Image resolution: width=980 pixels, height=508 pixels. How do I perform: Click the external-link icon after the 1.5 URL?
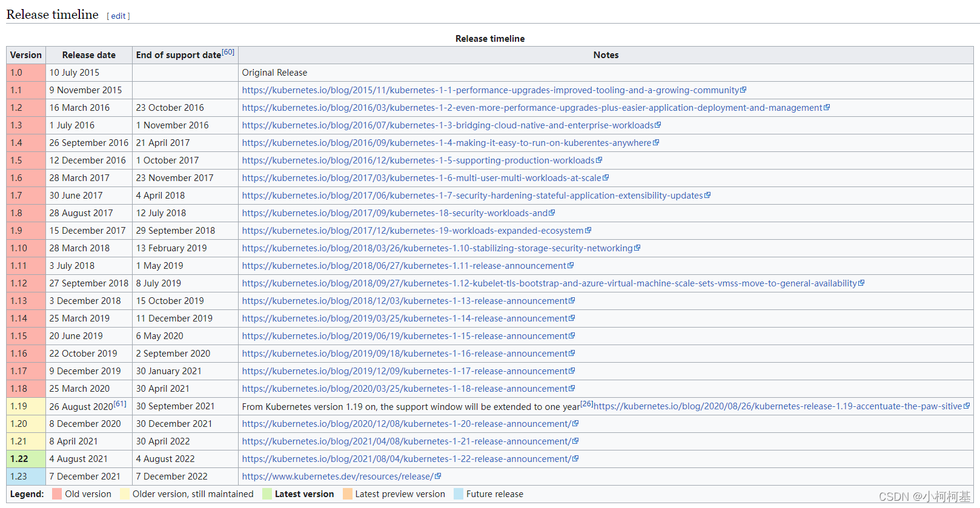[x=599, y=160]
